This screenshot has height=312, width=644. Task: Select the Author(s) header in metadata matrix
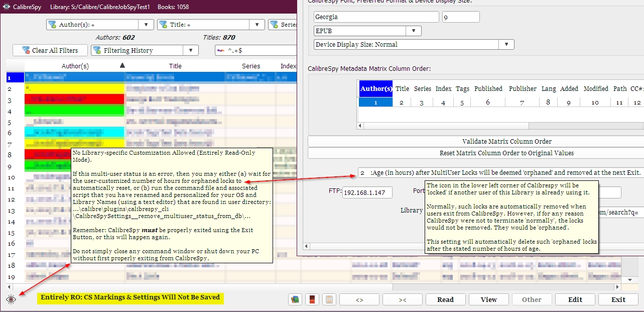click(376, 88)
